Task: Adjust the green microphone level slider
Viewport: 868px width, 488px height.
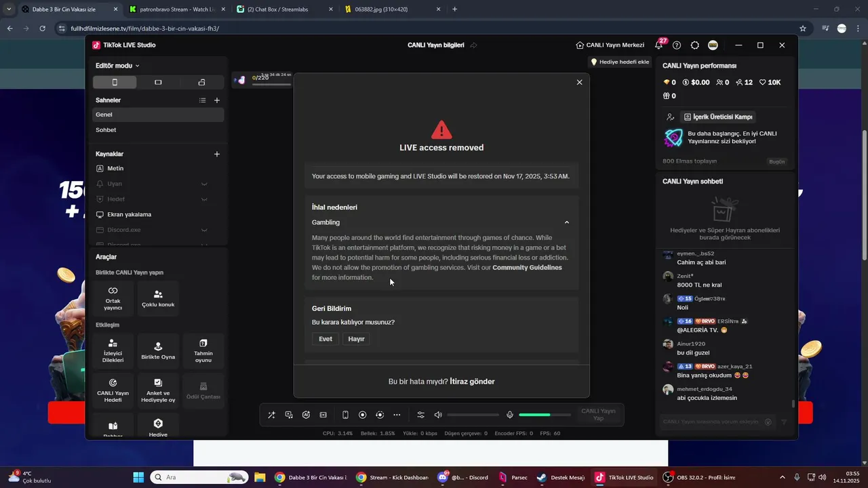Action: coord(545,415)
